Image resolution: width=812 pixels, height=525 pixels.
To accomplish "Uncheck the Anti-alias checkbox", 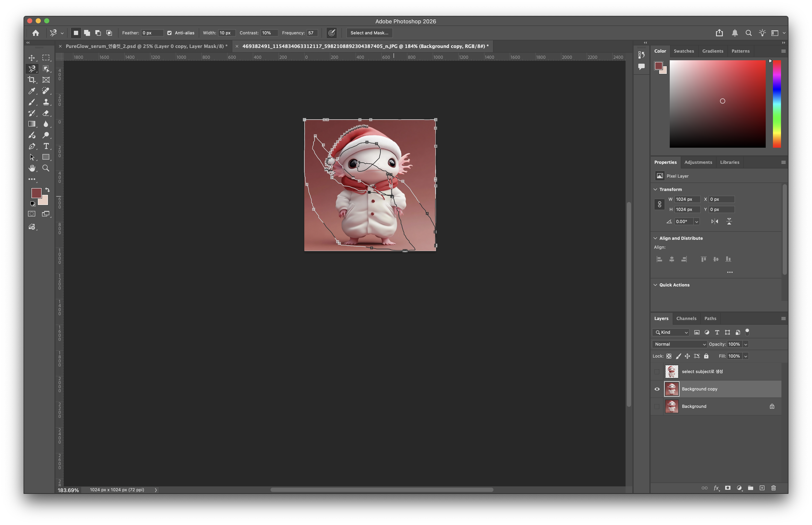I will click(169, 33).
